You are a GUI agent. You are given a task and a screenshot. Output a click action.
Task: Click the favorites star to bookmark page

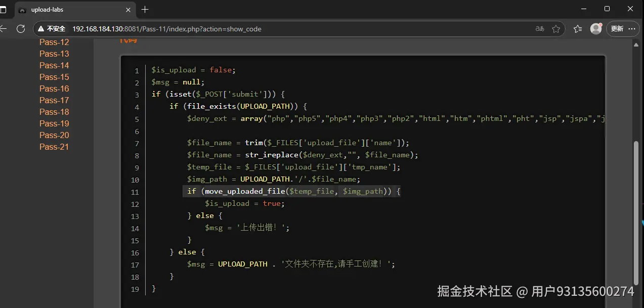pyautogui.click(x=555, y=29)
